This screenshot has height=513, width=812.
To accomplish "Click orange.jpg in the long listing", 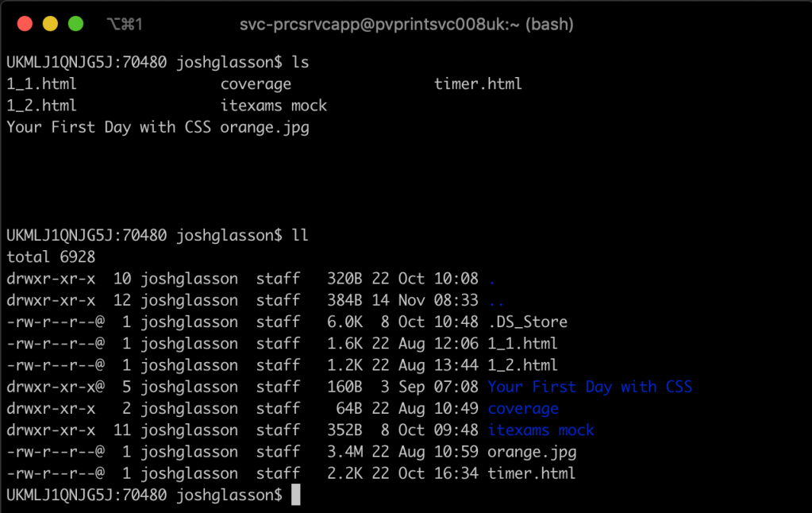I will tap(532, 453).
